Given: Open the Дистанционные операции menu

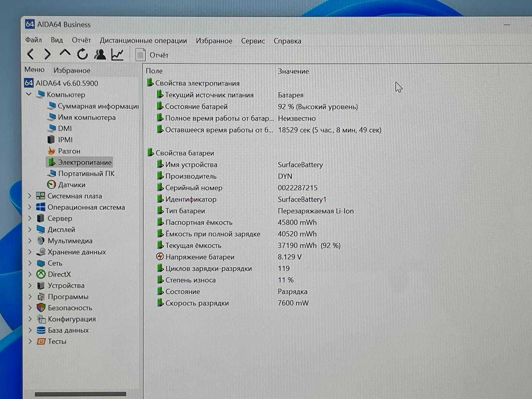Looking at the screenshot, I should pyautogui.click(x=143, y=41).
